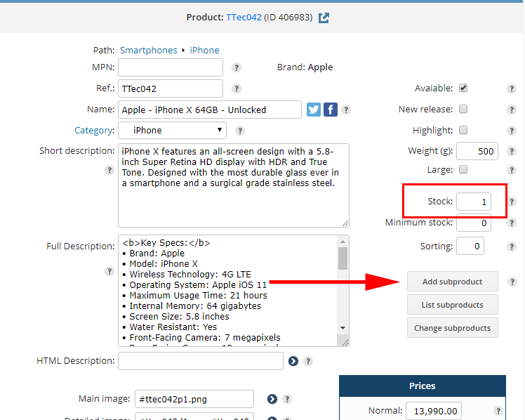Screen dimensions: 525x420
Task: Click the Add subproduct button
Action: coord(452,282)
